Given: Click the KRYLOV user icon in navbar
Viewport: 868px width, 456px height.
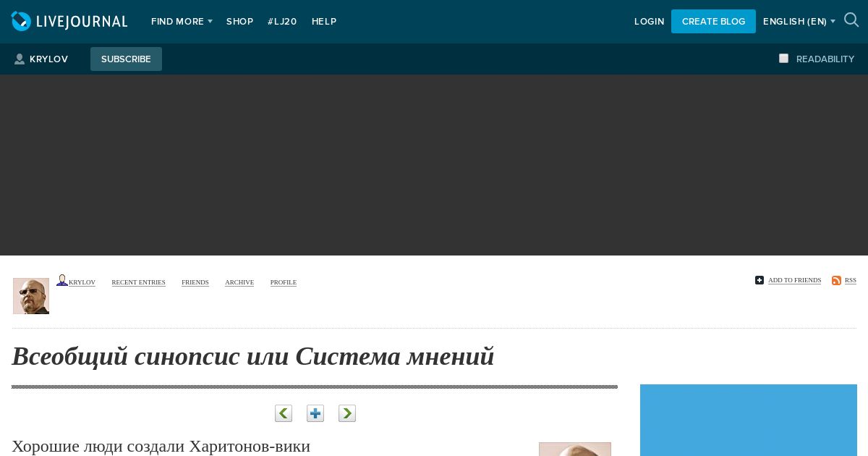Looking at the screenshot, I should pos(20,59).
